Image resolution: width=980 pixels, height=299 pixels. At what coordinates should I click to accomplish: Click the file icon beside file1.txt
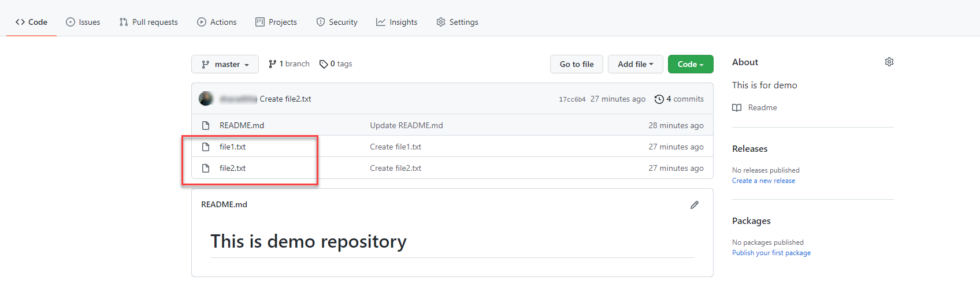point(206,147)
